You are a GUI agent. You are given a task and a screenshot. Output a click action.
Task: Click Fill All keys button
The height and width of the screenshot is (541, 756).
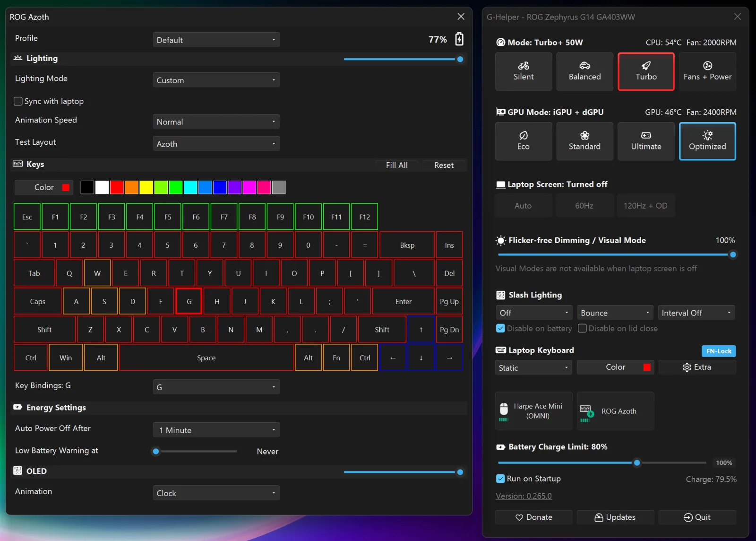(x=397, y=165)
